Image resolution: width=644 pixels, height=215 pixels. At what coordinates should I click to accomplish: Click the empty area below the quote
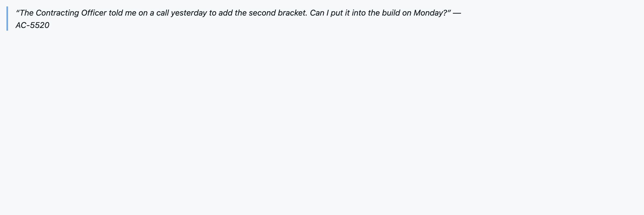pyautogui.click(x=322, y=121)
